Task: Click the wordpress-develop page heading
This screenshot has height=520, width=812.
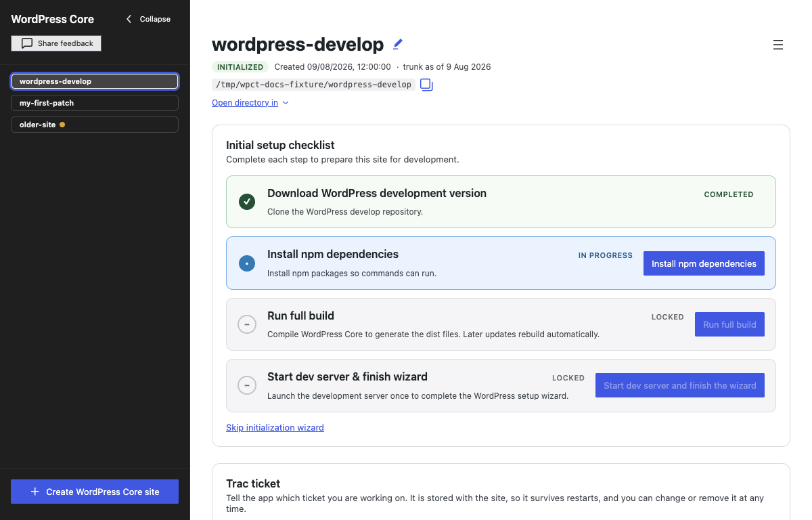Action: point(298,45)
